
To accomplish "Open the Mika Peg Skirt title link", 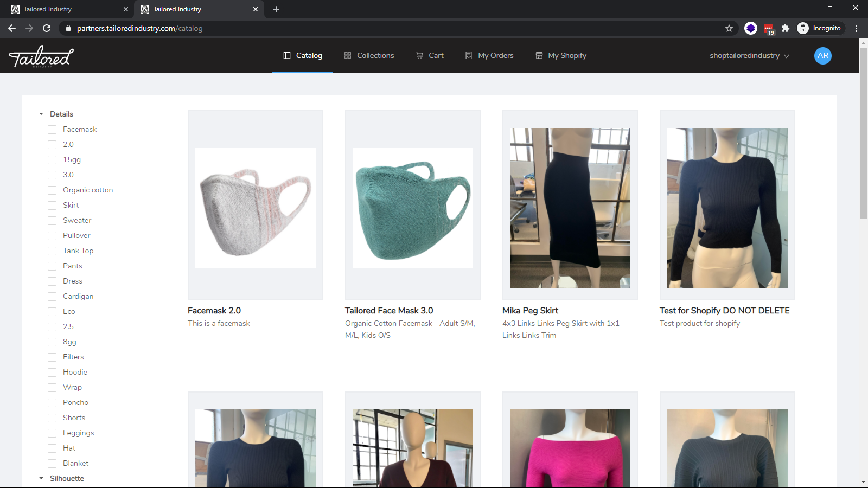I will 530,311.
